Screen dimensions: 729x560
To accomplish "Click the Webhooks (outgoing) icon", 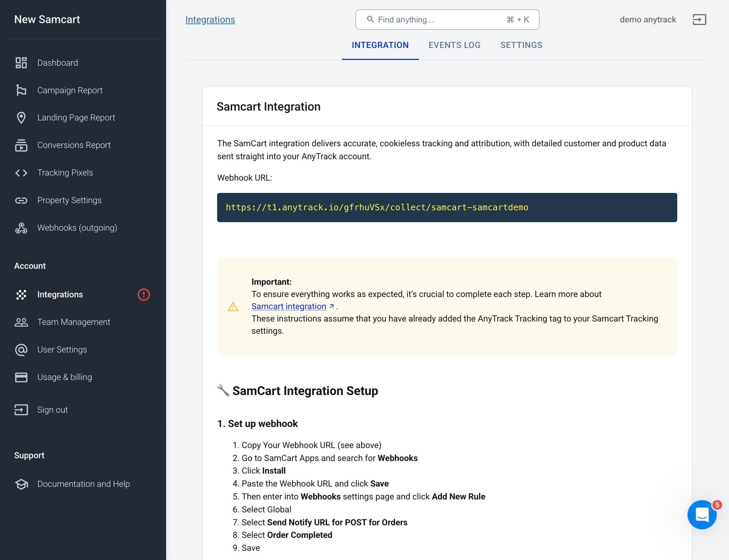I will pyautogui.click(x=21, y=228).
